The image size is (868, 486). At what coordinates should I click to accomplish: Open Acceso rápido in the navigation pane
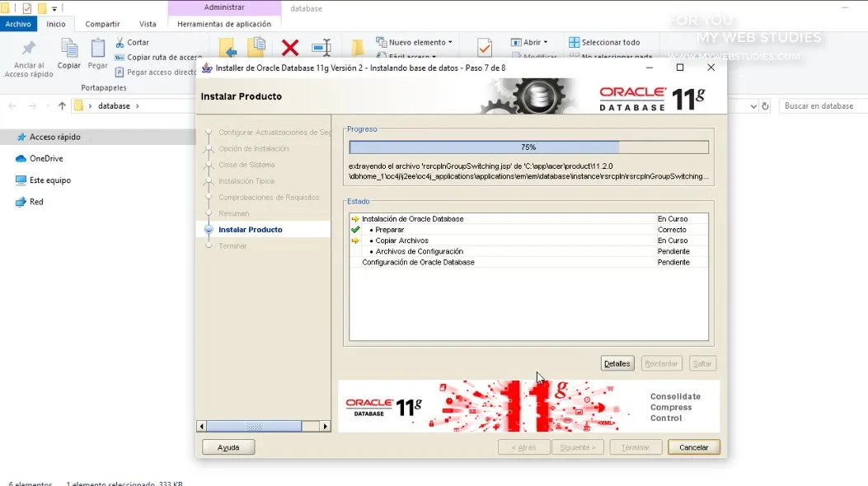pos(54,137)
